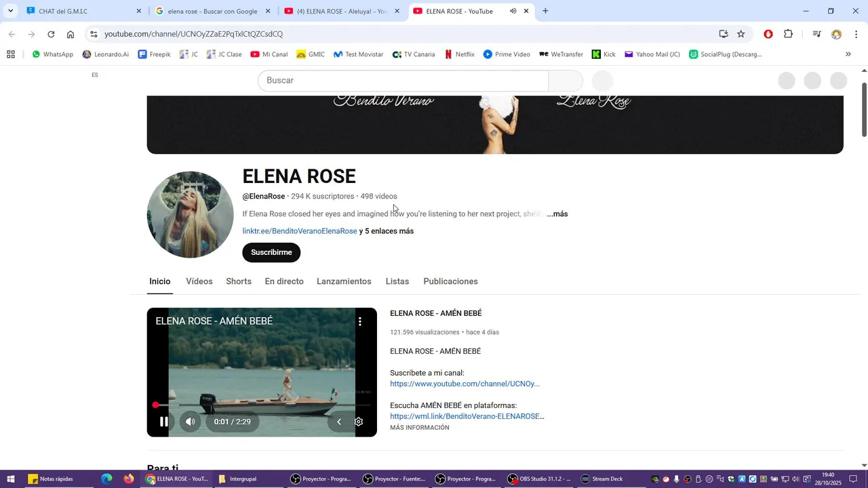868x488 pixels.
Task: Open OBS Studio from taskbar
Action: (x=540, y=479)
